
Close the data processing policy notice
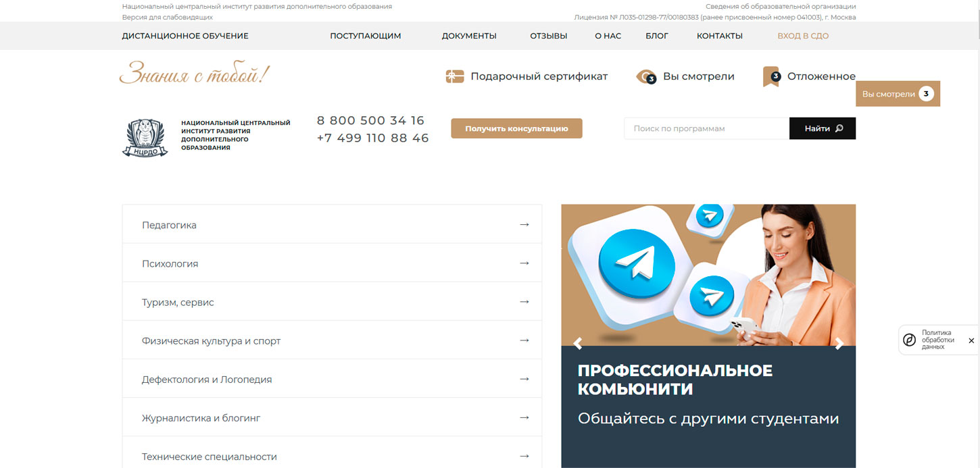971,341
